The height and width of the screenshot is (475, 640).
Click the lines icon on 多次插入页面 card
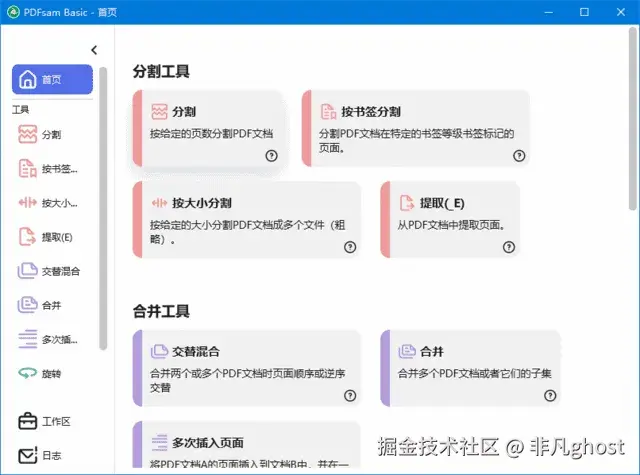point(159,443)
